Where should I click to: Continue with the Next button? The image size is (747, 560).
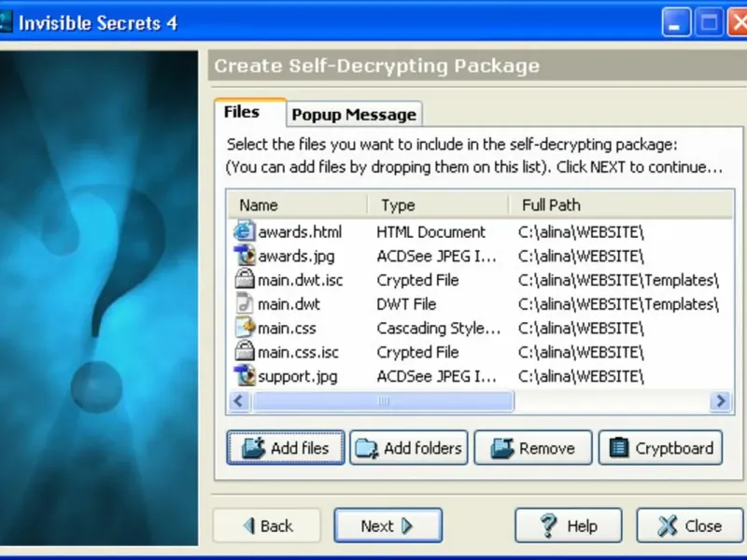point(388,525)
